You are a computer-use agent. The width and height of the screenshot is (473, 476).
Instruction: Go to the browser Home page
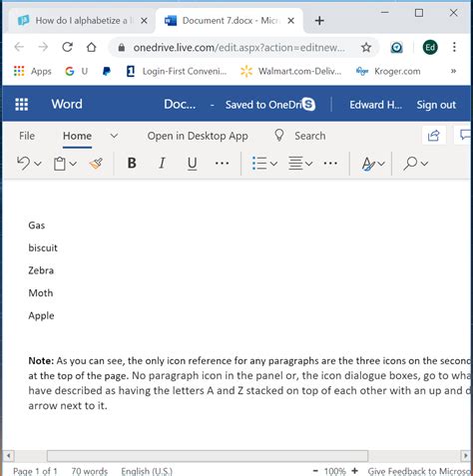pos(91,47)
